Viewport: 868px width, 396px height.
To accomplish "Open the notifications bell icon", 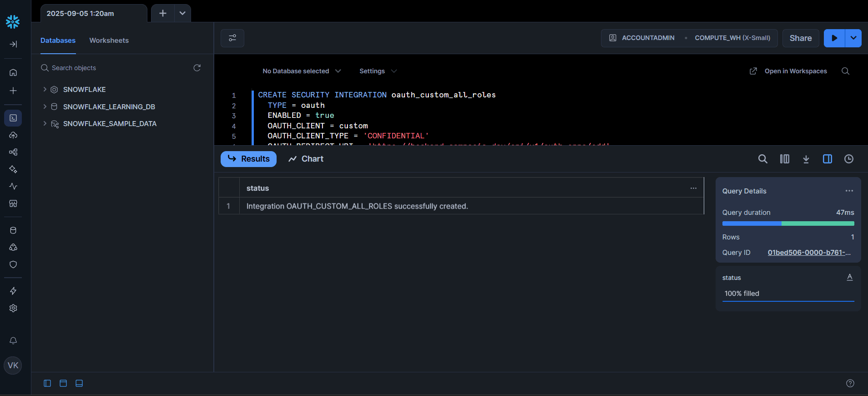I will coord(13,340).
